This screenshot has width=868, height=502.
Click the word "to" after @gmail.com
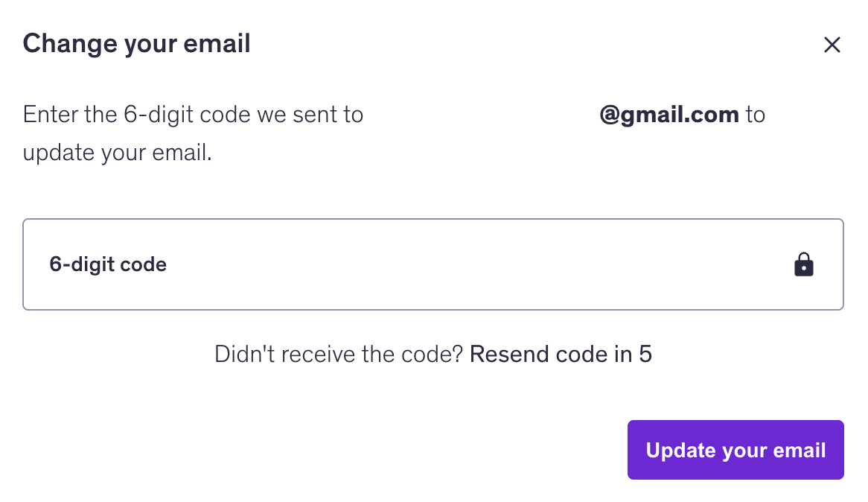756,115
